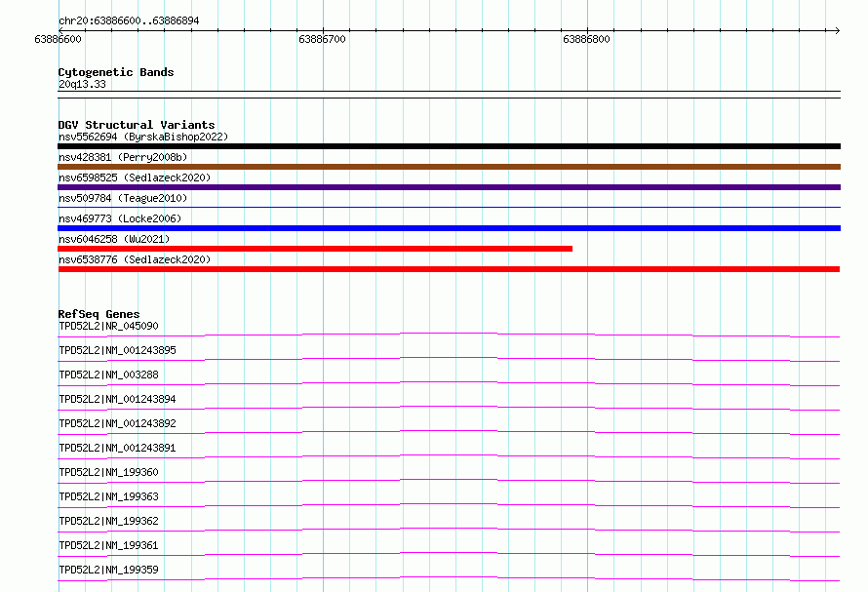Click nsv5562694 (ByrskaBishop2022) label
868x592 pixels.
tap(143, 137)
